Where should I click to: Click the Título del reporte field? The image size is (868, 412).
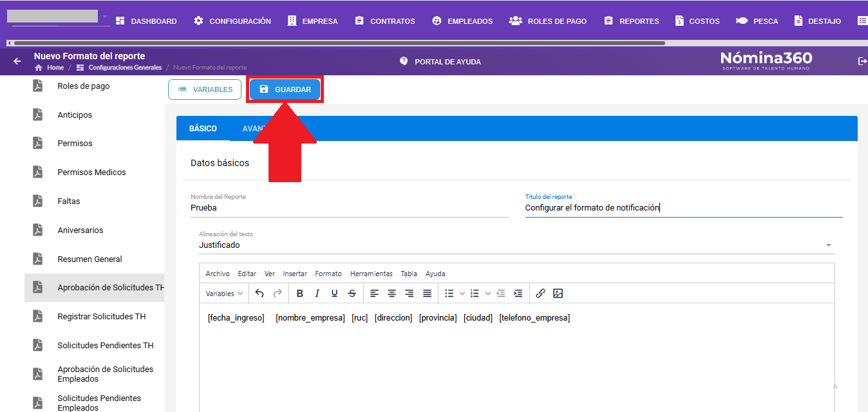[684, 208]
